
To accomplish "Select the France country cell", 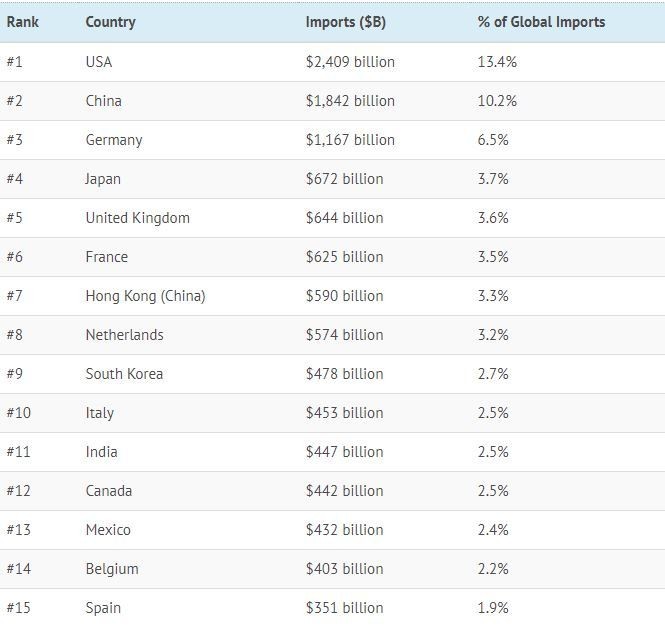I will [x=107, y=257].
